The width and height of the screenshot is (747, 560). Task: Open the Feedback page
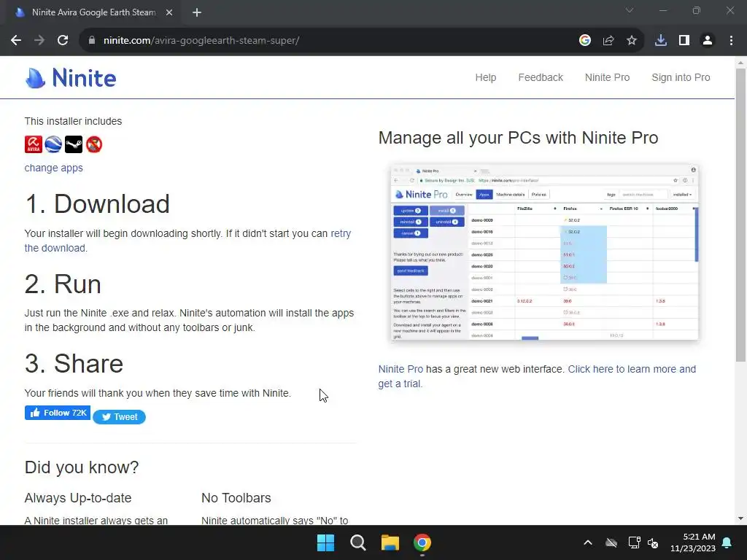point(541,77)
